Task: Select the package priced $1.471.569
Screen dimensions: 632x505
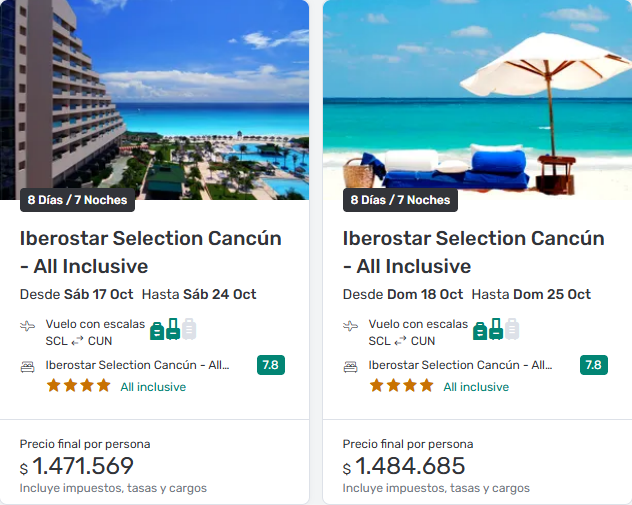Action: tap(83, 466)
